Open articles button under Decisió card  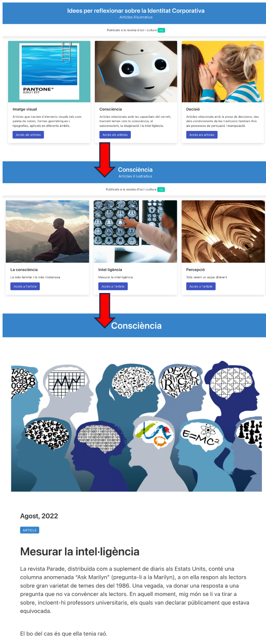[202, 135]
